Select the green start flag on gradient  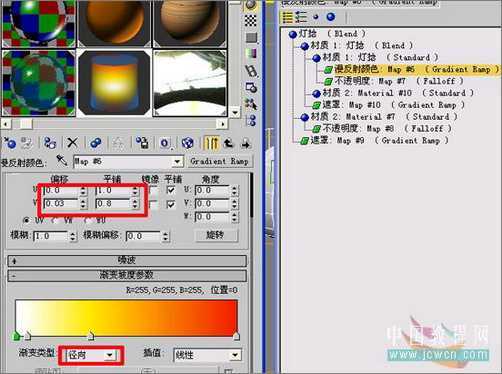(16, 336)
